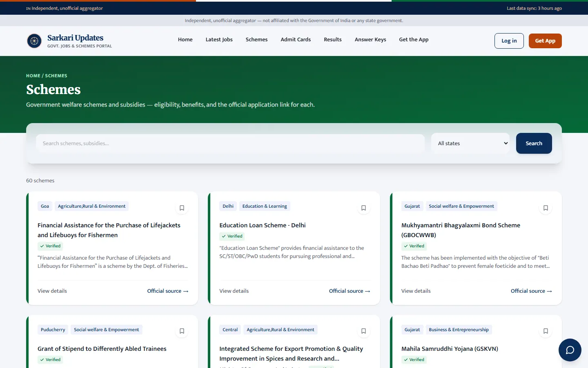Click the Business & Entrepreneurship category tag
This screenshot has height=368, width=588.
pyautogui.click(x=459, y=330)
